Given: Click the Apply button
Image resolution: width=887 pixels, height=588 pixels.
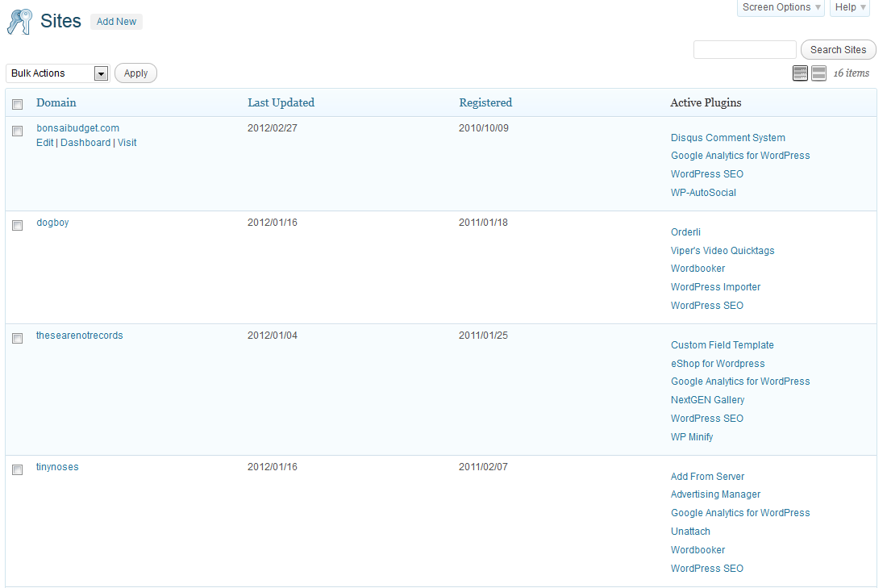Looking at the screenshot, I should (x=135, y=73).
